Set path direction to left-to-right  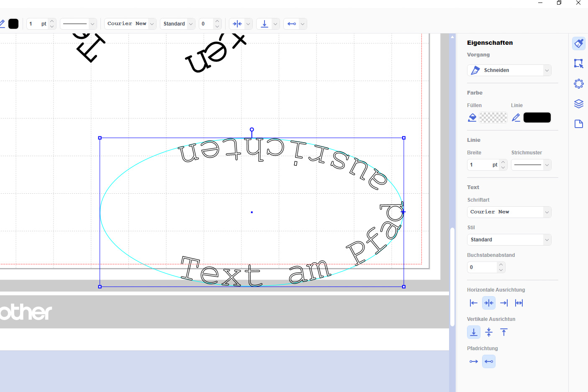point(474,361)
